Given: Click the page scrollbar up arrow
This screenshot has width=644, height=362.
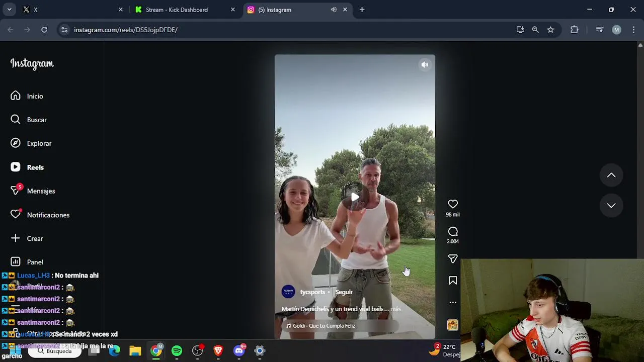Looking at the screenshot, I should click(x=640, y=45).
